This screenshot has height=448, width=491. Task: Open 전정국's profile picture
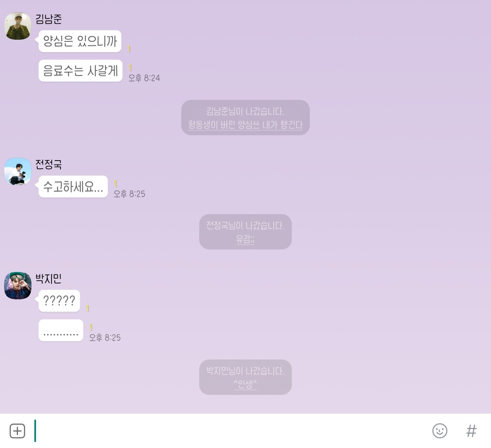(18, 171)
